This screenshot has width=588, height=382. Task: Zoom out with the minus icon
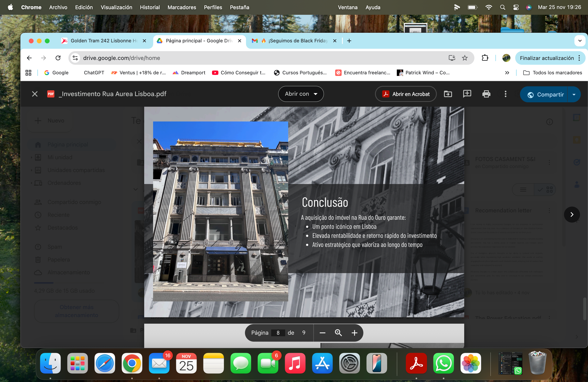(x=322, y=333)
